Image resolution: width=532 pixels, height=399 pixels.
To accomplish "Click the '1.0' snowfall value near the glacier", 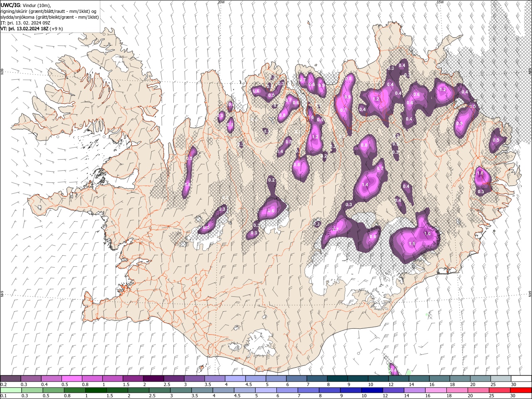I will click(x=412, y=244).
